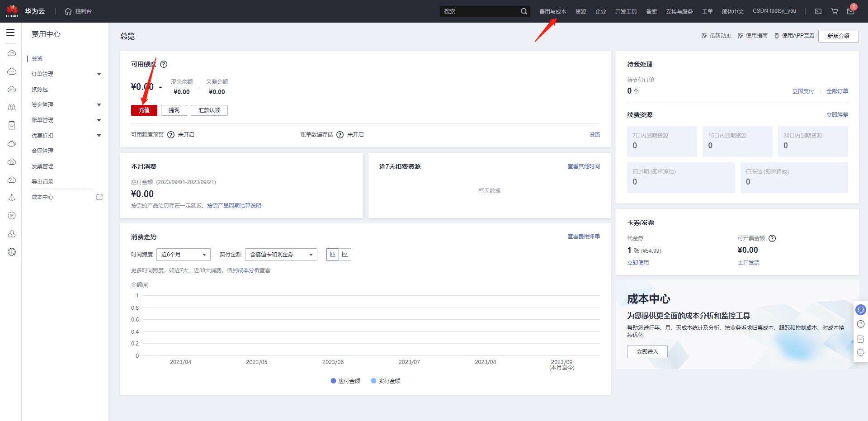Click the customer service headset icon
868x421 pixels.
coord(861,310)
